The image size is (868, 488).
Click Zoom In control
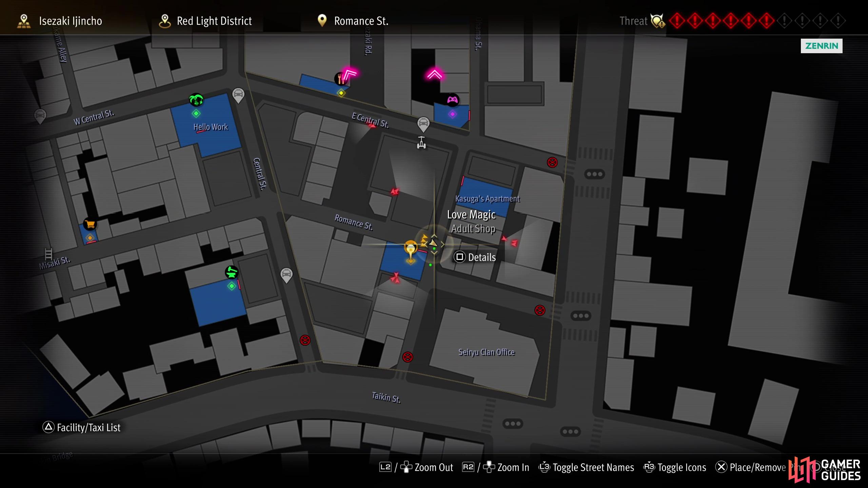pyautogui.click(x=496, y=467)
